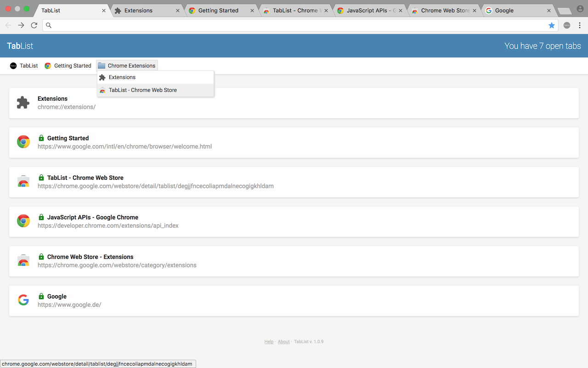Click the Google card title
The height and width of the screenshot is (368, 588).
[57, 296]
